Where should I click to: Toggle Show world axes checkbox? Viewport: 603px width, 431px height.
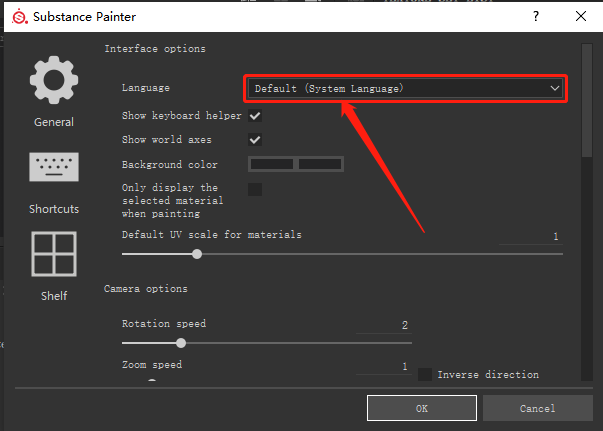[x=255, y=140]
